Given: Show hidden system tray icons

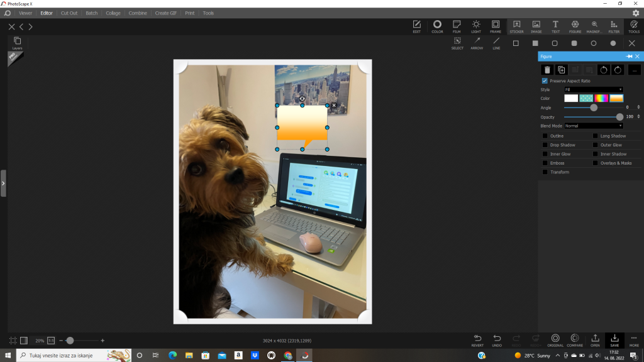Looking at the screenshot, I should (x=557, y=356).
